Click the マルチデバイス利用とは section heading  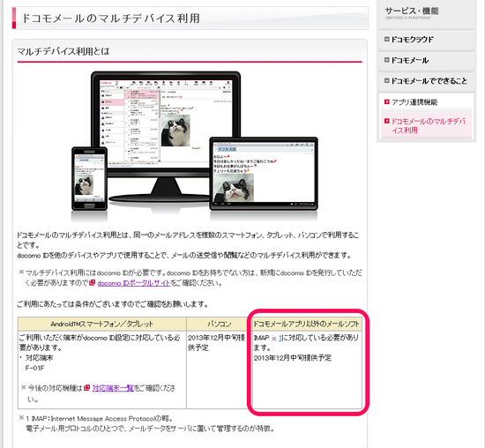[63, 51]
